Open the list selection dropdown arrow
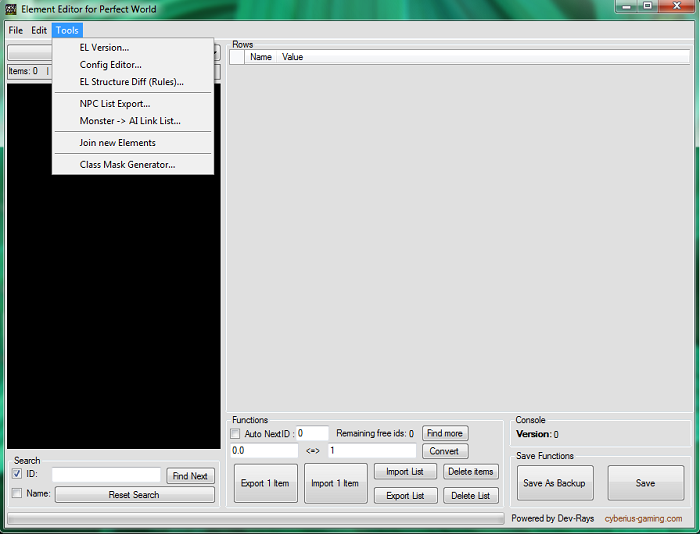This screenshot has width=700, height=534. click(x=217, y=53)
